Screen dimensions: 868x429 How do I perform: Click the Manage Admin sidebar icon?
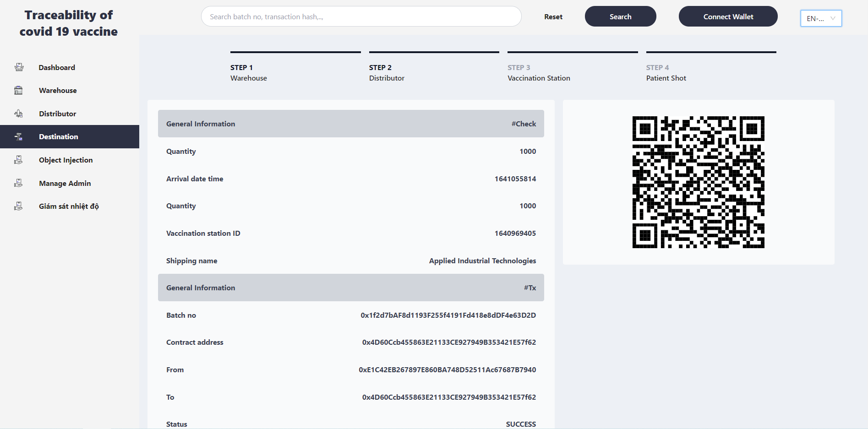(x=19, y=183)
